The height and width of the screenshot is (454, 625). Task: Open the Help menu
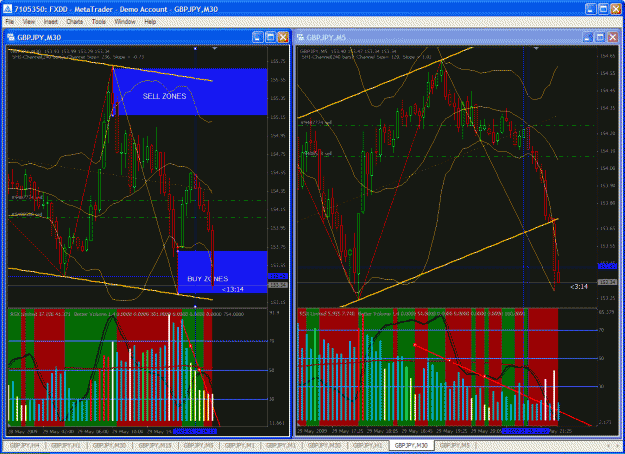150,22
